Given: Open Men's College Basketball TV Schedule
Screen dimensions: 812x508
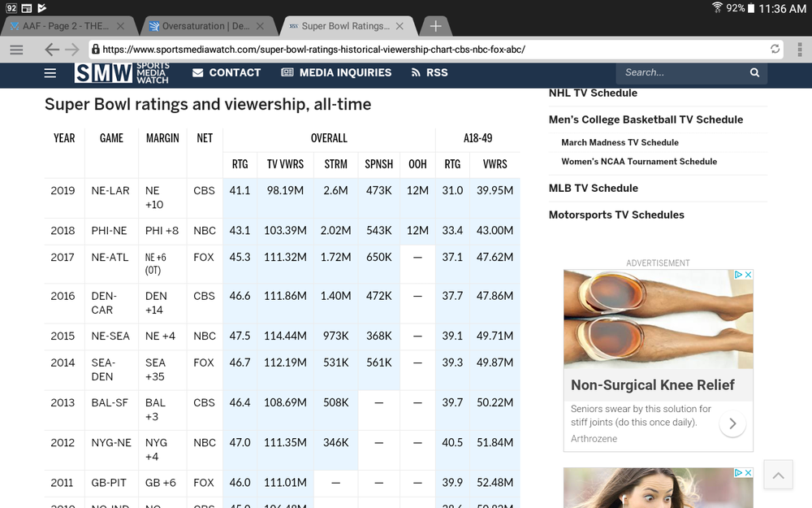Looking at the screenshot, I should (x=646, y=119).
